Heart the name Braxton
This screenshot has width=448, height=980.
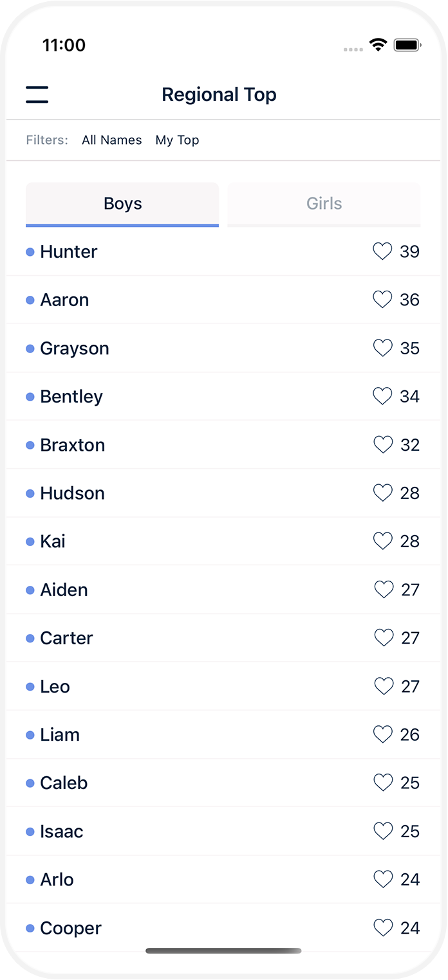coord(382,444)
